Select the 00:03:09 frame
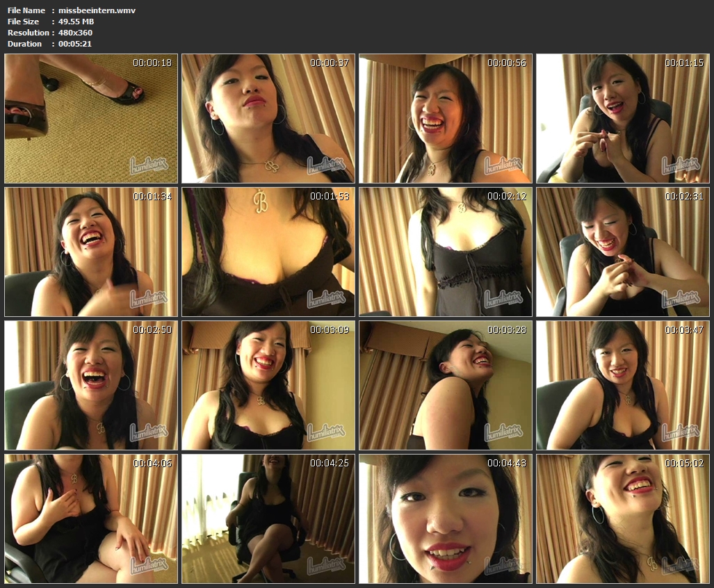This screenshot has height=588, width=714. pos(268,386)
